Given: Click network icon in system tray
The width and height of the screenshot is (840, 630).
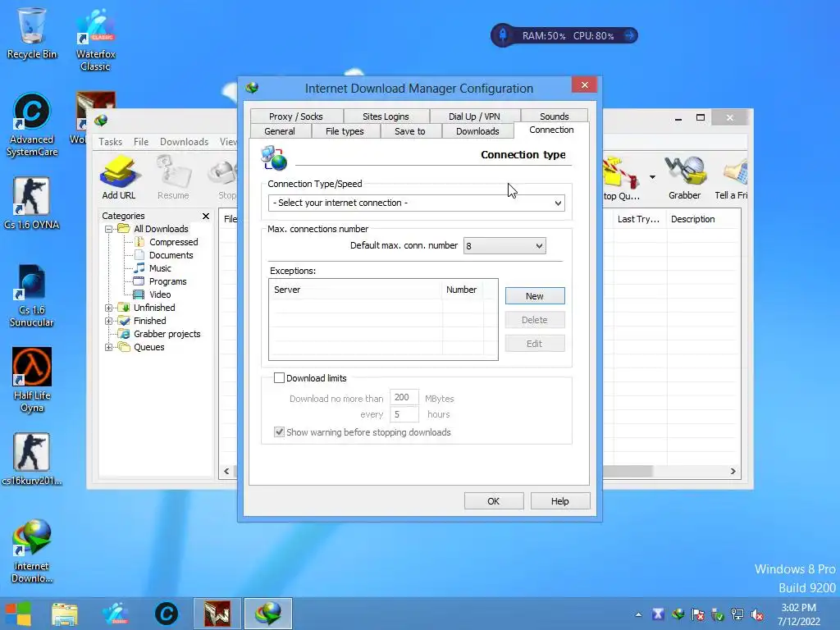Looking at the screenshot, I should [737, 614].
